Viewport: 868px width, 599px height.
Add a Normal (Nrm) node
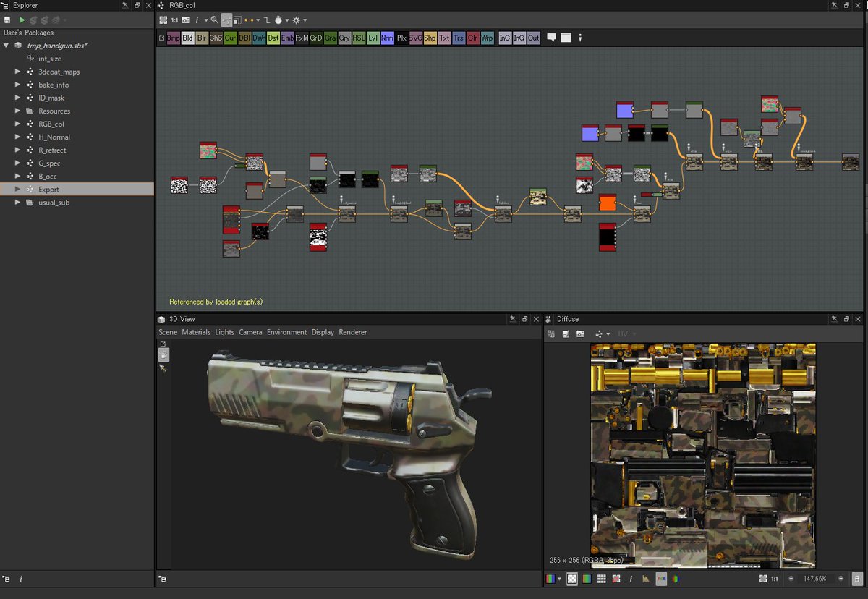point(387,38)
